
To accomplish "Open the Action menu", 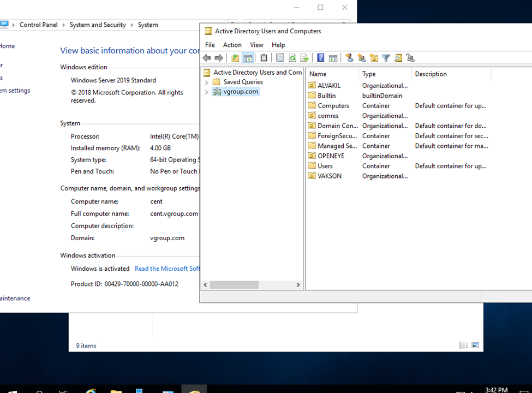I will click(x=232, y=45).
